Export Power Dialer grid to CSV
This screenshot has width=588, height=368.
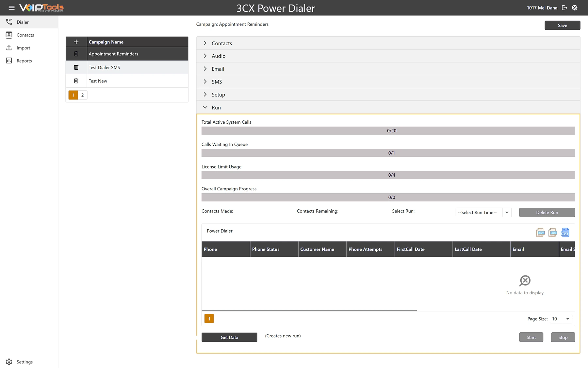click(540, 233)
